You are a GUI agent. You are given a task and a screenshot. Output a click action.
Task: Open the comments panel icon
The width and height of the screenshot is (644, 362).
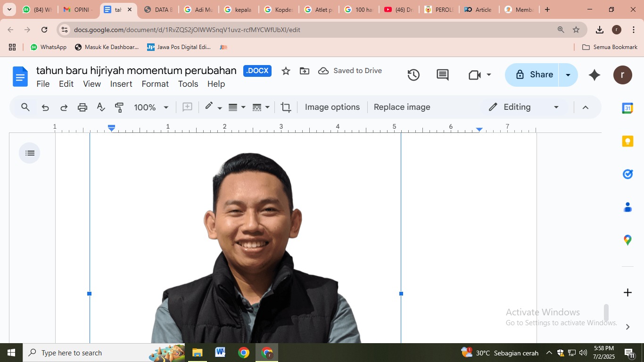(442, 74)
